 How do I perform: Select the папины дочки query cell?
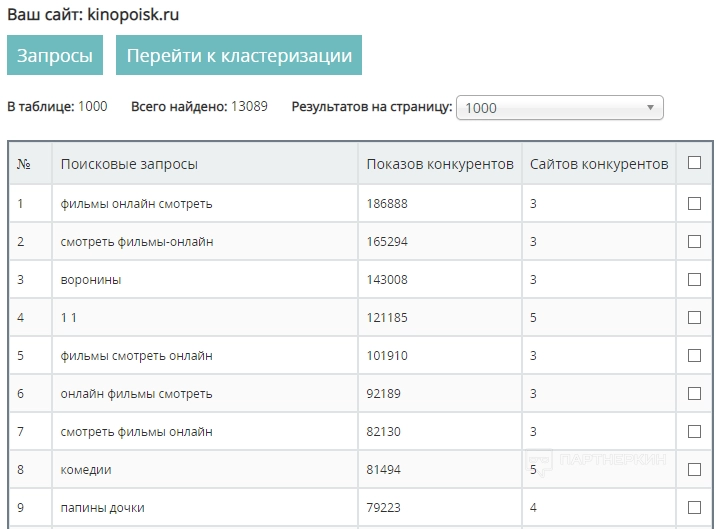tap(102, 508)
